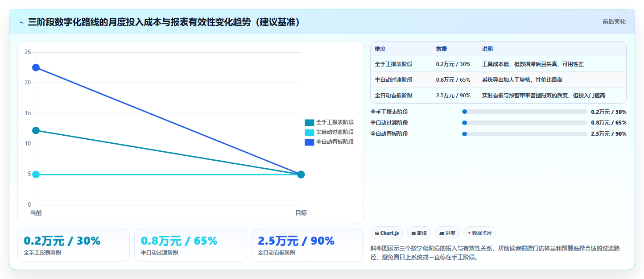Click the table cell 0.2万元 / 30%
644x279 pixels.
click(453, 64)
